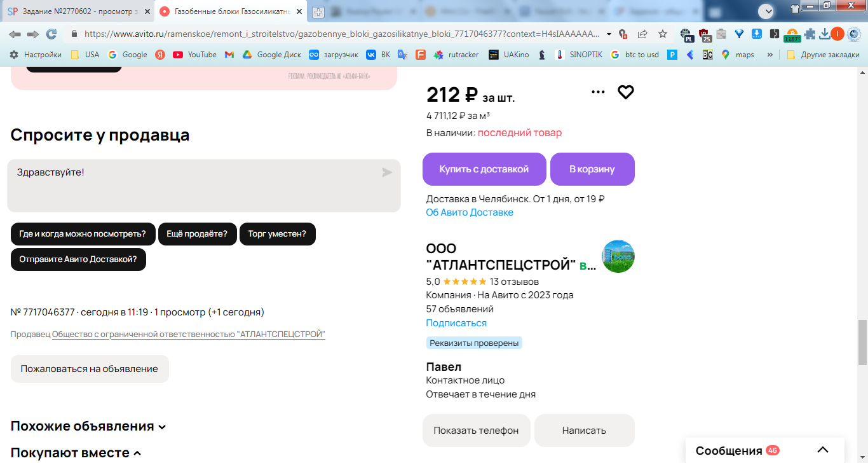Viewport: 868px width, 463px height.
Task: Click Пожаловаться на объявление button
Action: pyautogui.click(x=90, y=369)
